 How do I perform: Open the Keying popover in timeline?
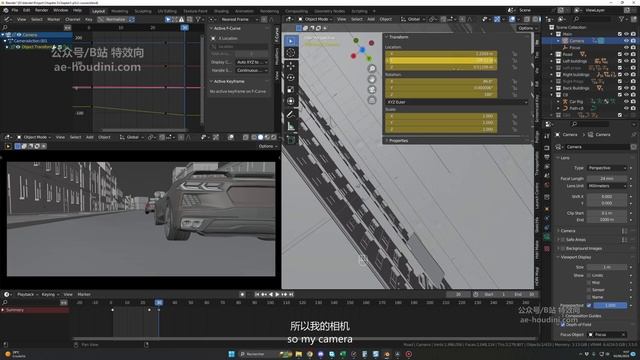(50, 294)
